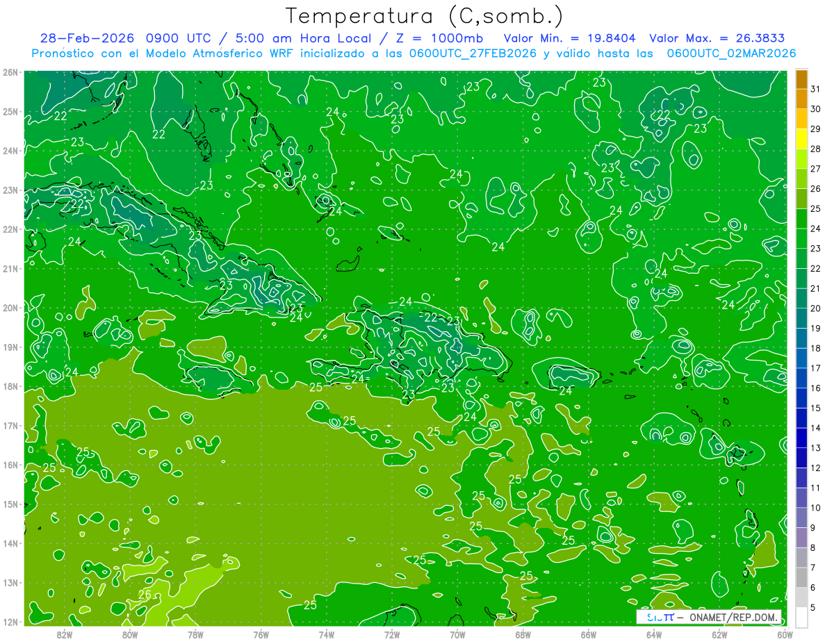The image size is (834, 644).
Task: Click the 70W longitude axis label
Action: [457, 634]
